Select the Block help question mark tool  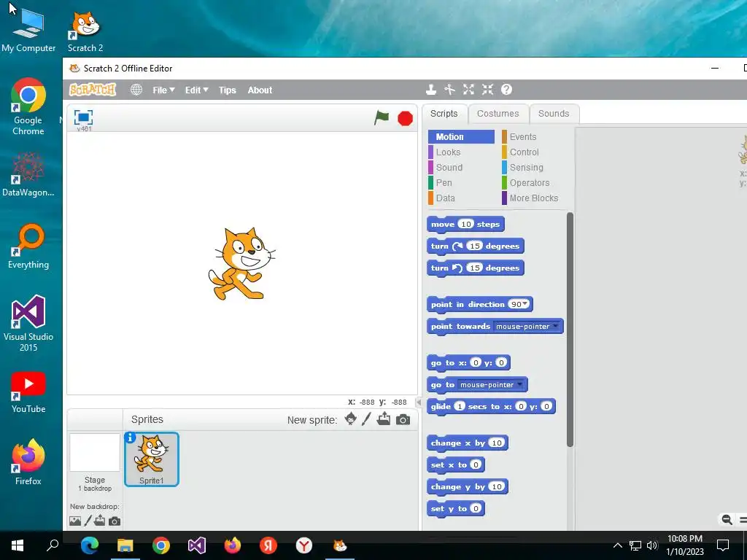(506, 90)
